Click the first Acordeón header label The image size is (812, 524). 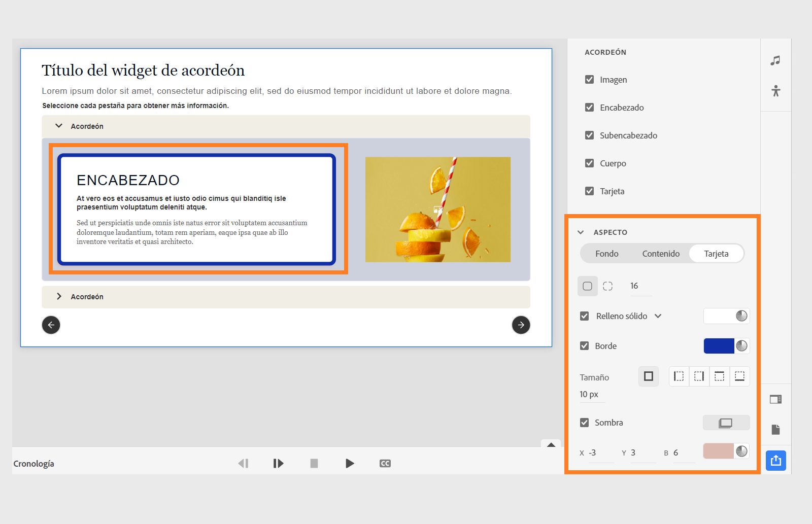[x=87, y=126]
